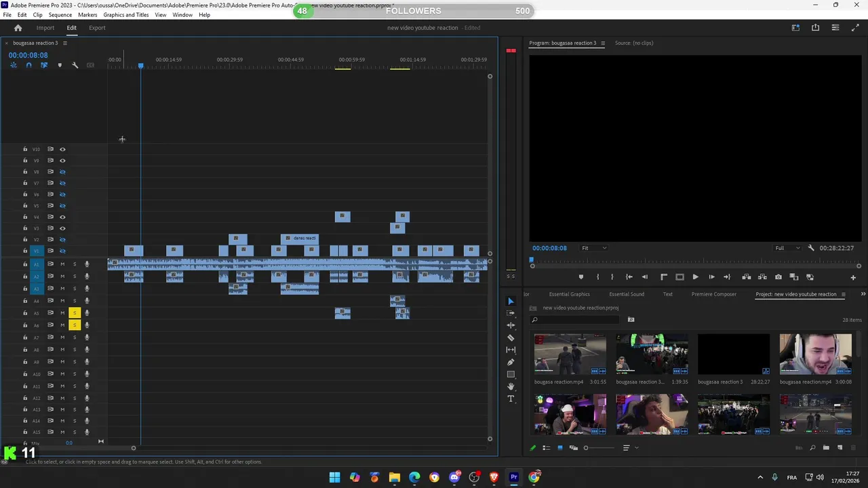The image size is (868, 488).
Task: Switch to the Export tab
Action: pos(97,28)
